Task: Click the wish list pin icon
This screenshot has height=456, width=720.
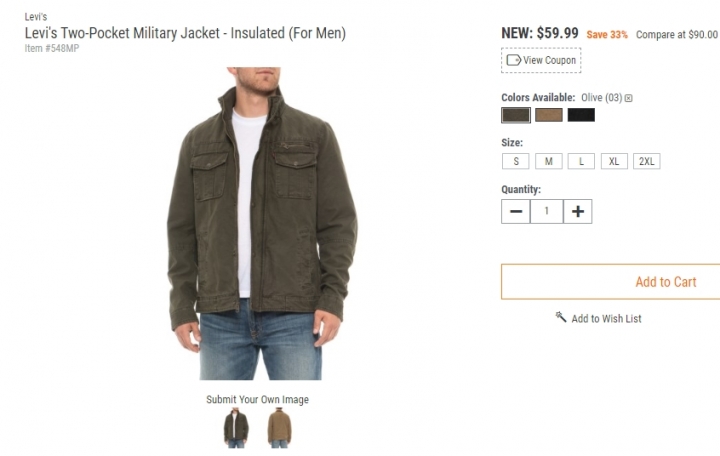Action: pos(561,318)
